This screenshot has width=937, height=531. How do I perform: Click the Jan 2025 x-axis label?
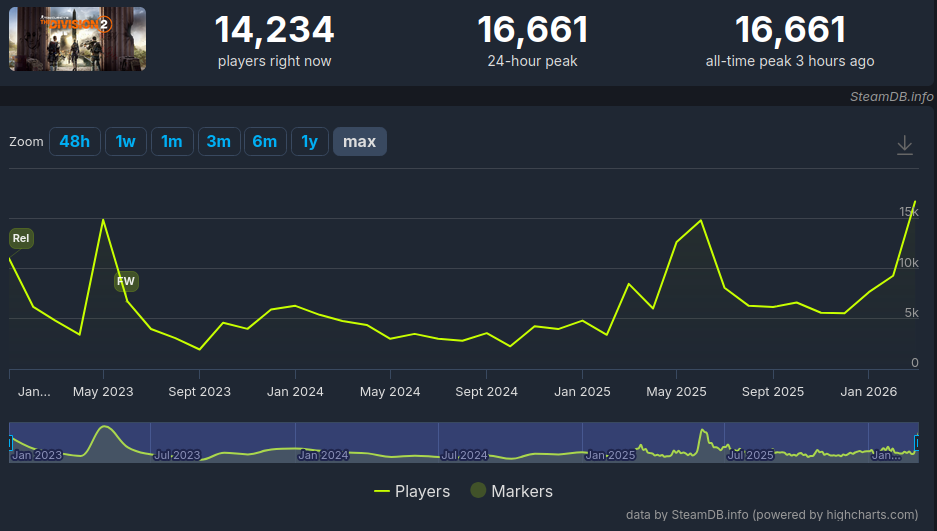coord(582,392)
